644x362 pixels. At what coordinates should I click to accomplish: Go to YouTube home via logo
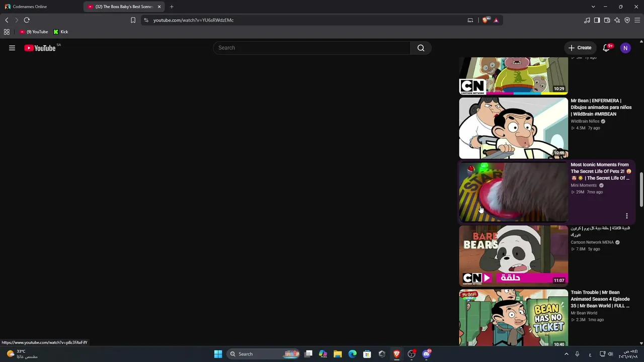click(x=40, y=48)
